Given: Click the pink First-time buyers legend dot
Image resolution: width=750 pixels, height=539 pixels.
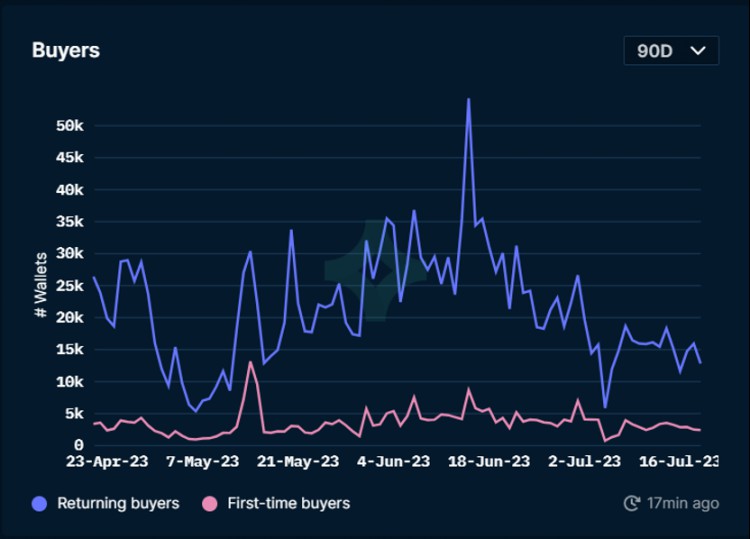Looking at the screenshot, I should pos(209,503).
